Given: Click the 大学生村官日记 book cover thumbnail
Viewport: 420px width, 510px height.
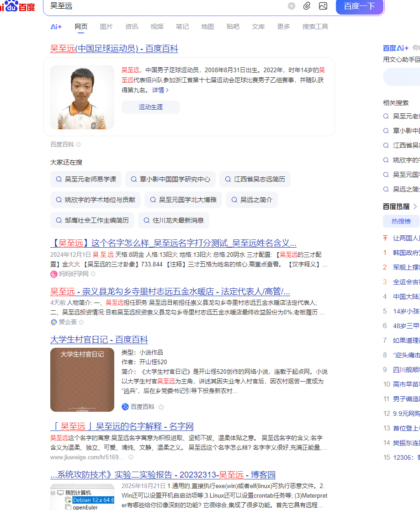Looking at the screenshot, I should point(82,380).
